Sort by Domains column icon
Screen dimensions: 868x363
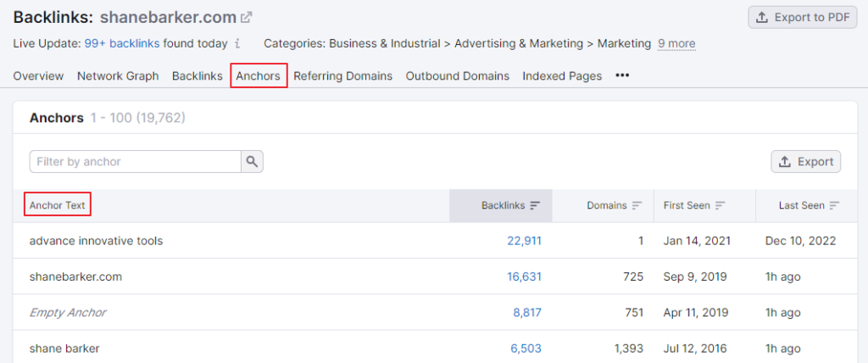(637, 205)
